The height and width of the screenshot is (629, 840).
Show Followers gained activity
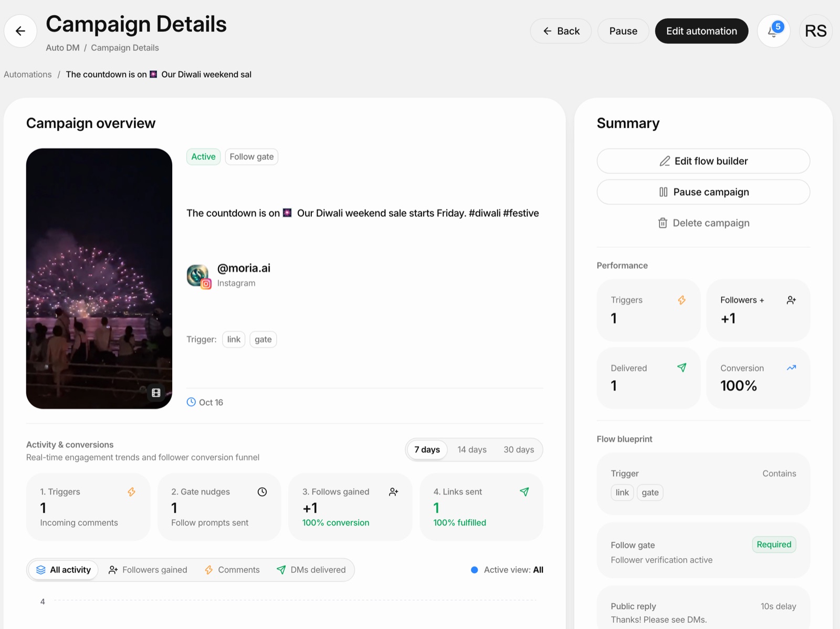pos(148,570)
